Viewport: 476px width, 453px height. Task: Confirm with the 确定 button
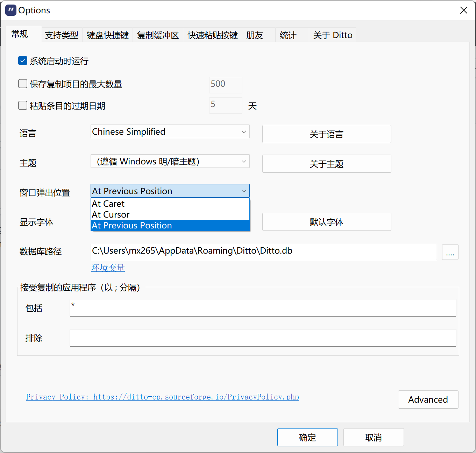307,437
